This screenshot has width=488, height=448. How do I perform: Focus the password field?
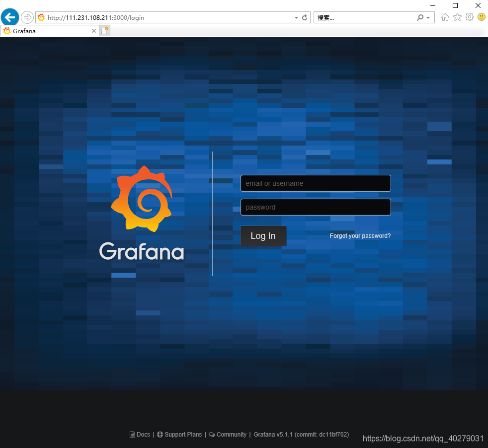click(x=316, y=207)
